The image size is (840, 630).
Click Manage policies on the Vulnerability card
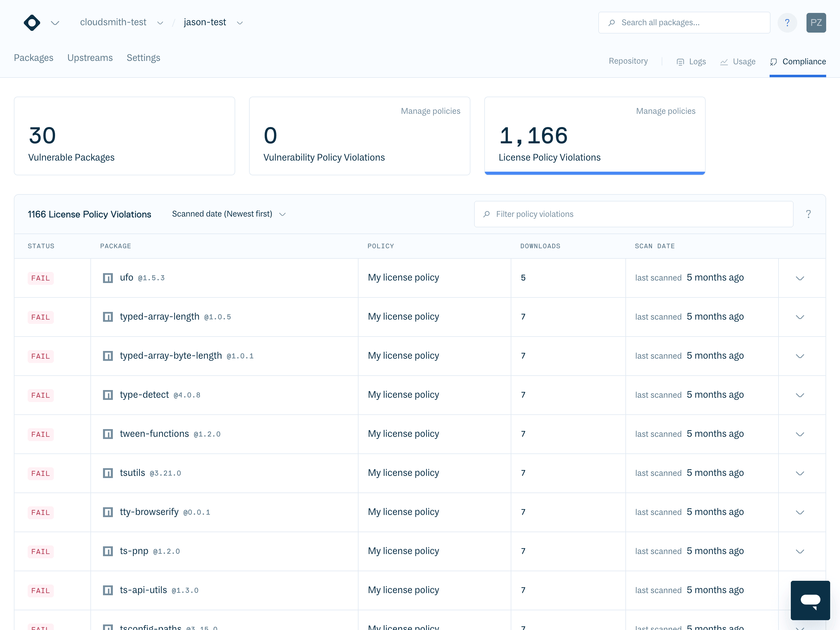point(430,111)
